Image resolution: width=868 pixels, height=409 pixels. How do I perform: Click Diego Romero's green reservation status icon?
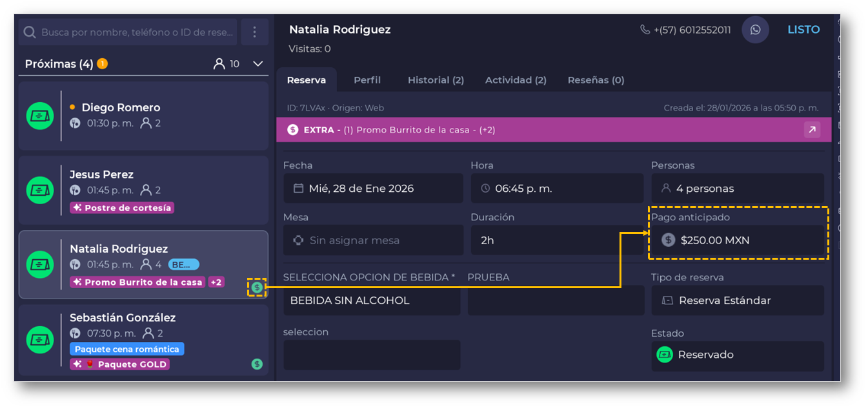(x=40, y=116)
